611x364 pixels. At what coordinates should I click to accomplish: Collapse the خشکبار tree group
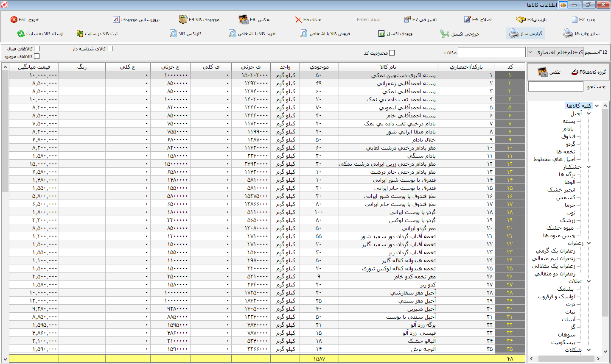(589, 167)
